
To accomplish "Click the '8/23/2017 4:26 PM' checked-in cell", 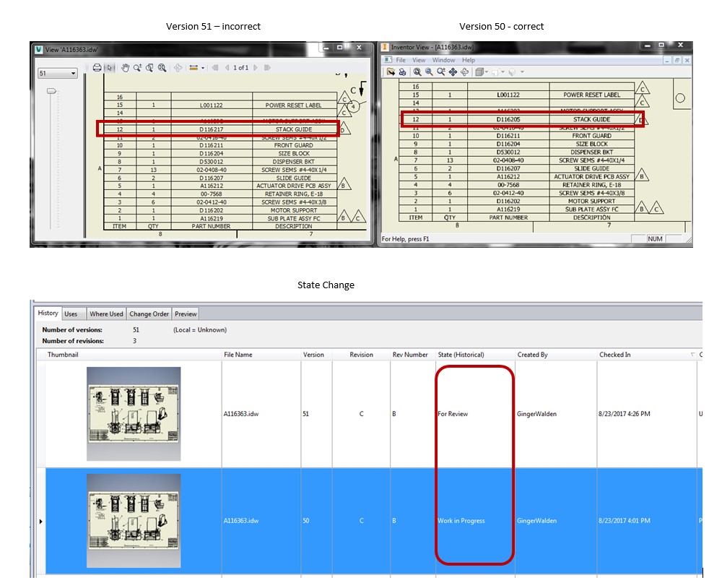I will click(x=625, y=414).
